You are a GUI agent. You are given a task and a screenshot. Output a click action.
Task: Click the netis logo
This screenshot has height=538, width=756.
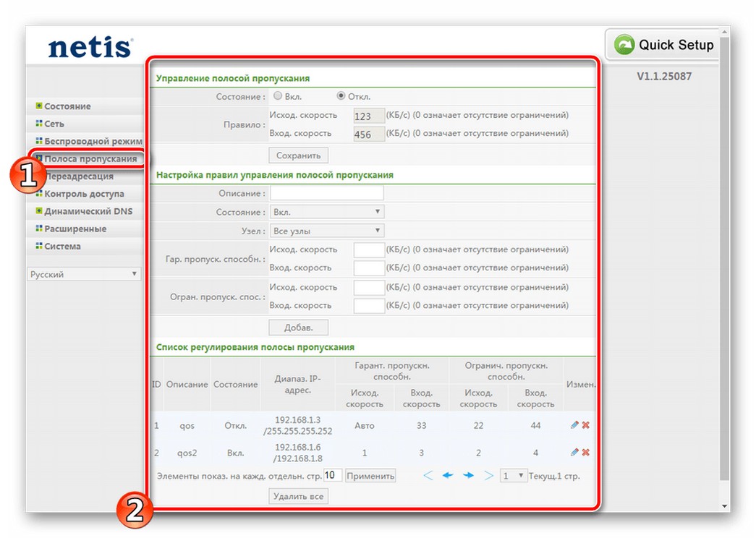[x=90, y=47]
